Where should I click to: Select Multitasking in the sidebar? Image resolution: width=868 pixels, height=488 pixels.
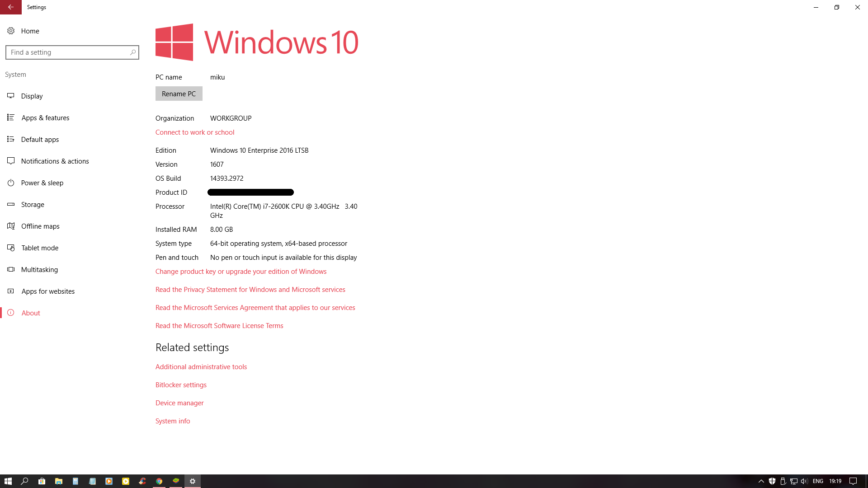pyautogui.click(x=39, y=270)
